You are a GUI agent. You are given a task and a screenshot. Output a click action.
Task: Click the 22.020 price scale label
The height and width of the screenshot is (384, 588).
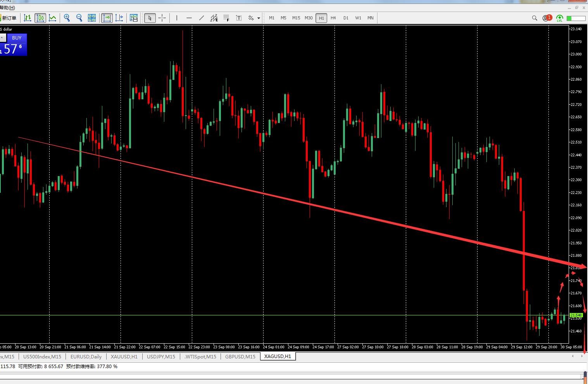point(576,230)
